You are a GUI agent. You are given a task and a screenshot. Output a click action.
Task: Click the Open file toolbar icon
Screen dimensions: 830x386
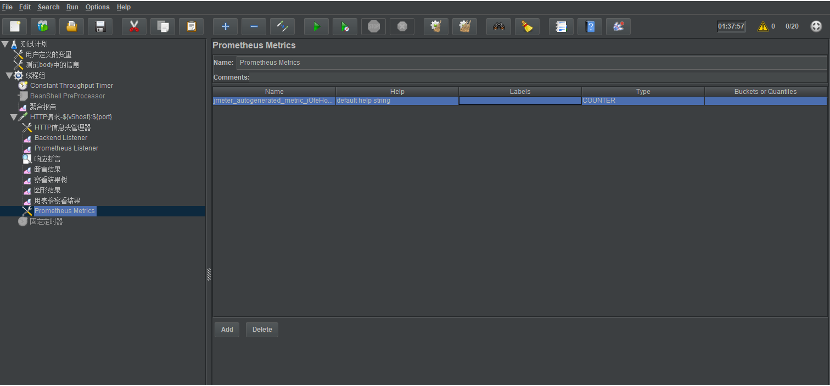(72, 26)
